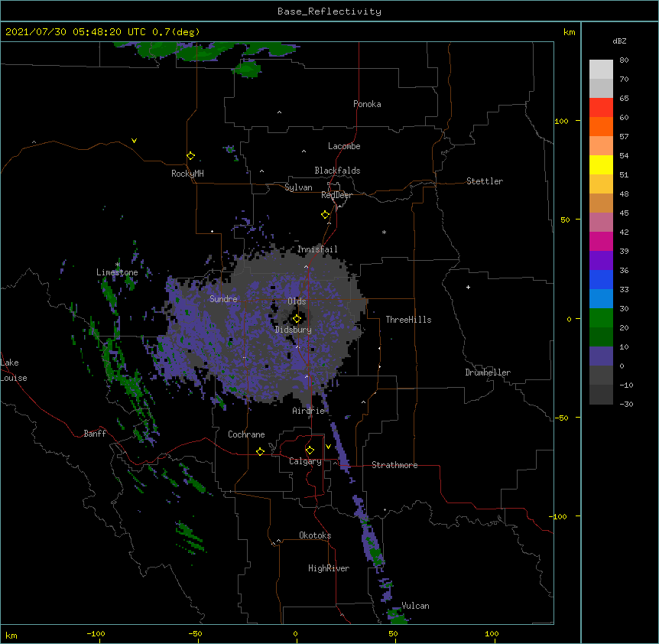Screen dimensions: 659x644
Task: Click the Ponoka city label
Action: tap(367, 104)
